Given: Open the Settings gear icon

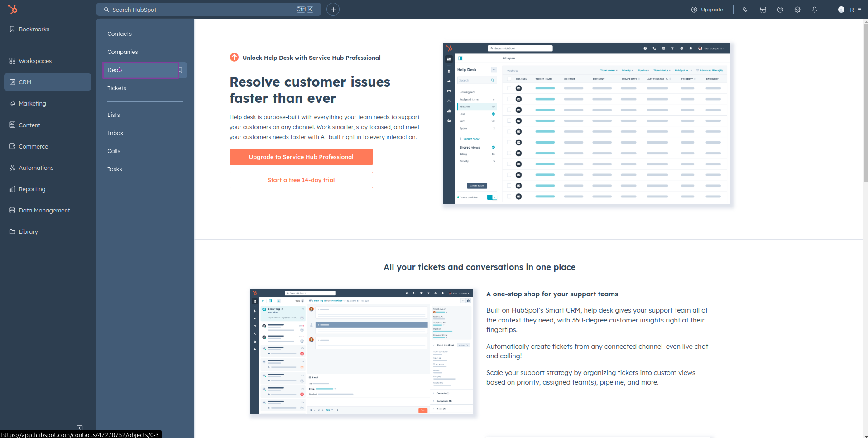Looking at the screenshot, I should [797, 10].
